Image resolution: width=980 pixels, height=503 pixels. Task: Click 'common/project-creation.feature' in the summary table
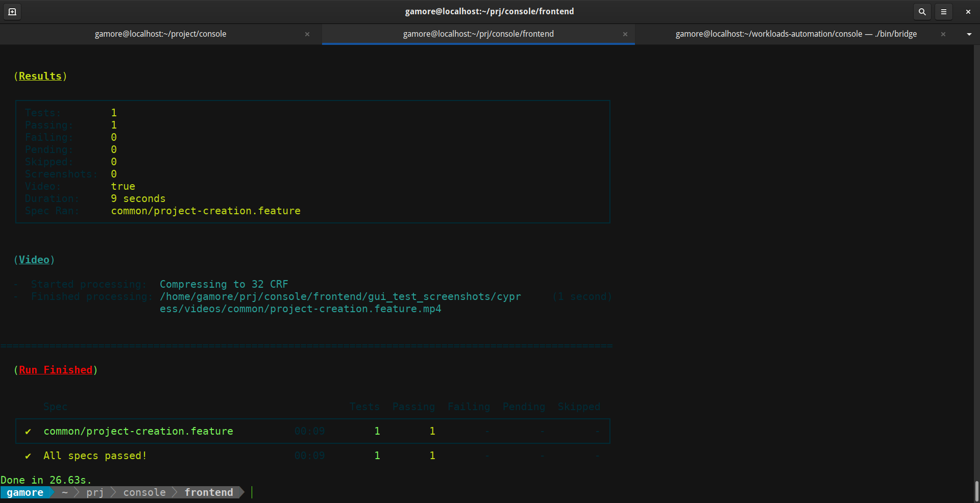[138, 431]
